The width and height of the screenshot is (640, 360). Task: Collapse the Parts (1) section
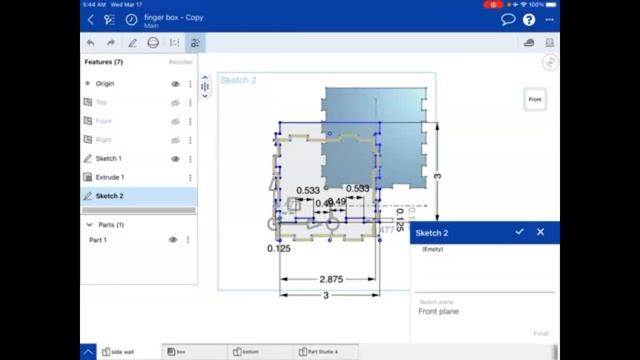coord(89,225)
